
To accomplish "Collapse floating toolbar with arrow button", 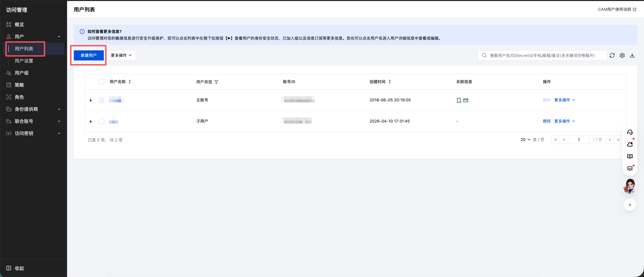I will (x=630, y=205).
